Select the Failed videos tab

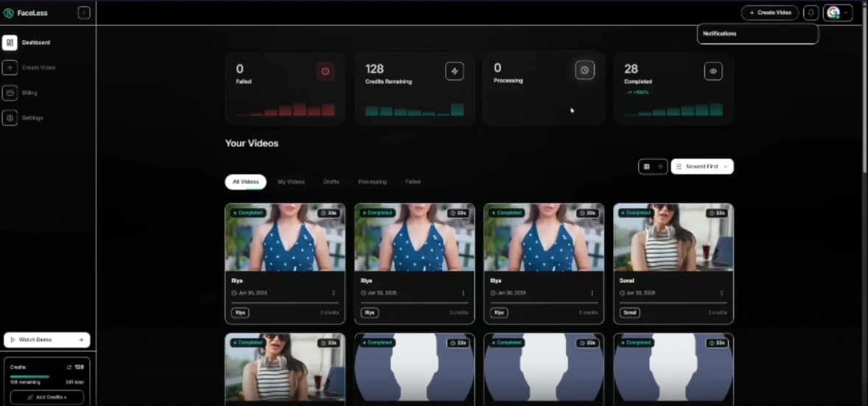pyautogui.click(x=413, y=181)
